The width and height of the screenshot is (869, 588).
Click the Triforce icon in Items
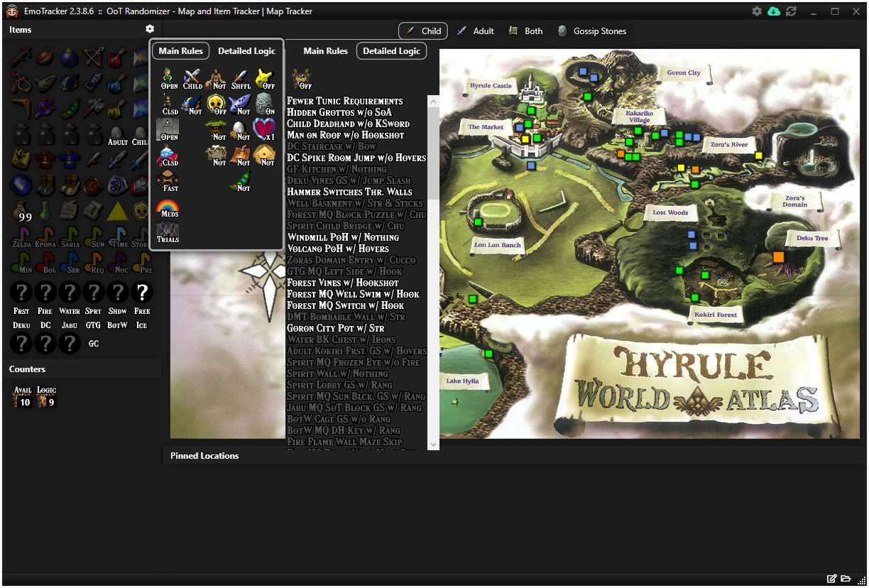pyautogui.click(x=116, y=211)
